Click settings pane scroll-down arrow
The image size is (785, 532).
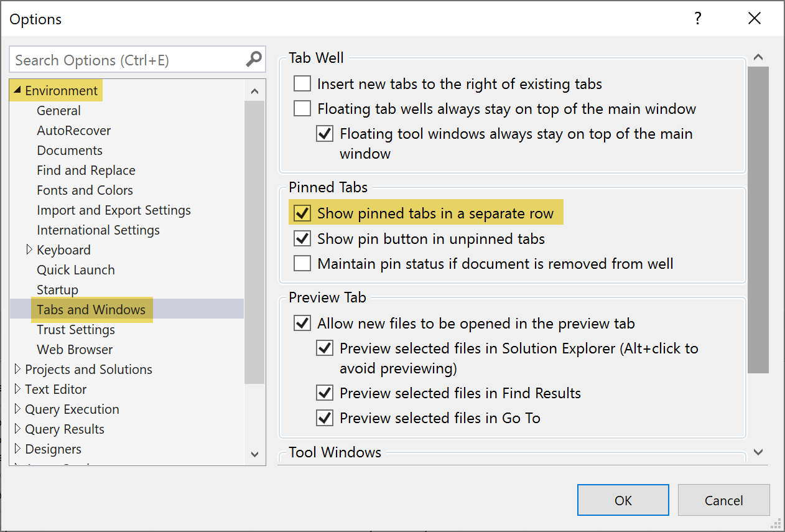click(758, 452)
